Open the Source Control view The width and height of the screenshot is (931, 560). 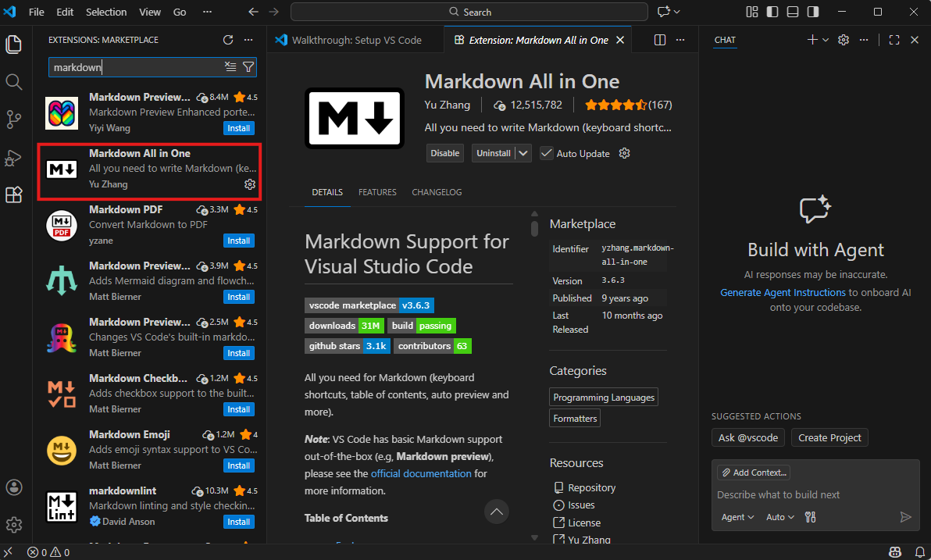tap(13, 119)
